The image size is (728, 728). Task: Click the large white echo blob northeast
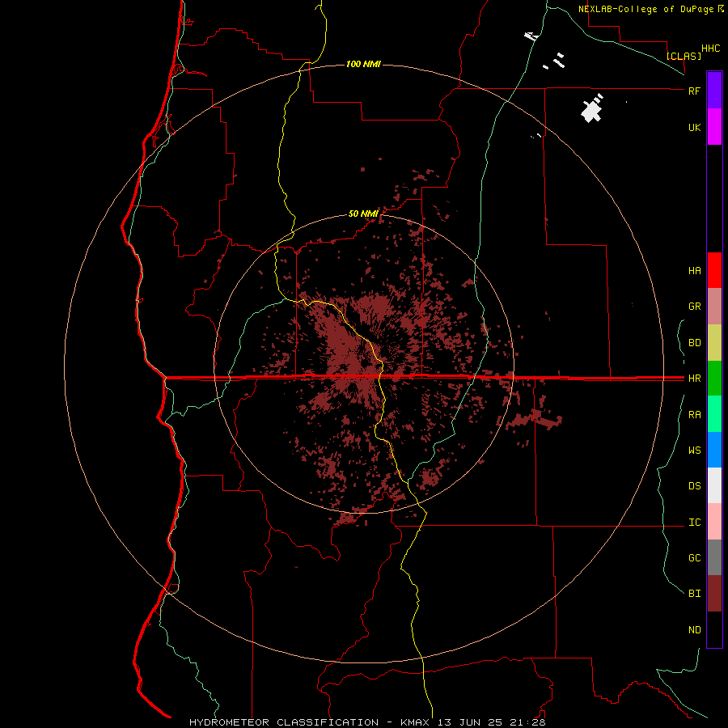pos(591,111)
